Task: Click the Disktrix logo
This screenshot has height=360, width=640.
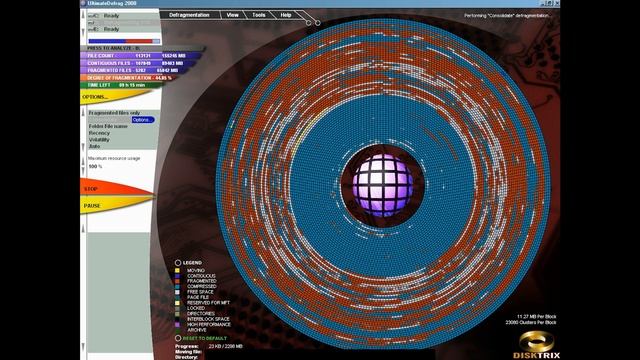Action: (x=536, y=345)
